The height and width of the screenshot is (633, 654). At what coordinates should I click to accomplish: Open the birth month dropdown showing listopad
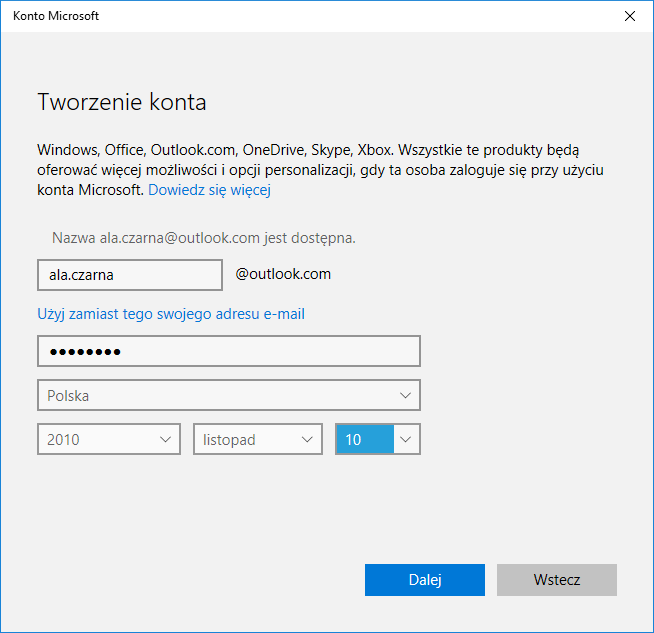(257, 439)
